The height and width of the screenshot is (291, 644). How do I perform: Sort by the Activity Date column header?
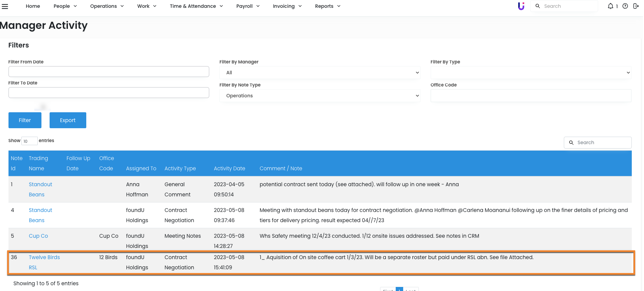[x=229, y=169]
